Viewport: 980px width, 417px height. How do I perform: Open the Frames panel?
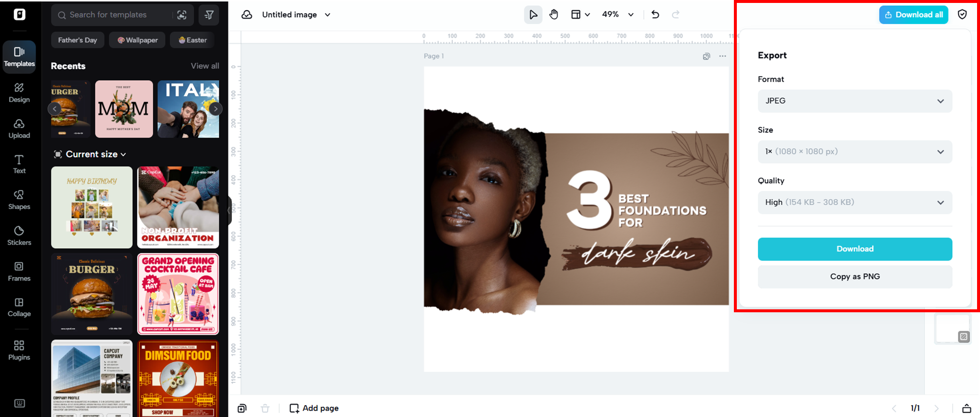(19, 271)
